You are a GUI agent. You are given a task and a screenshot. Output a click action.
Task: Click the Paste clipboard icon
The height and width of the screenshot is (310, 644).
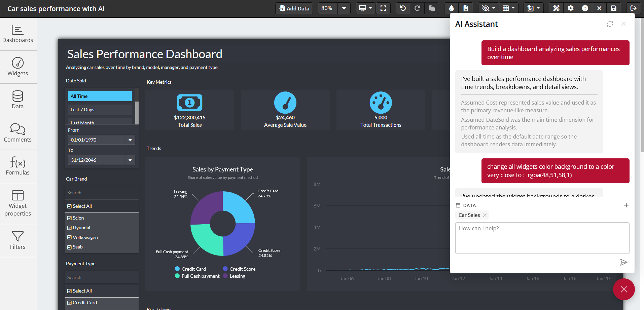pos(432,8)
